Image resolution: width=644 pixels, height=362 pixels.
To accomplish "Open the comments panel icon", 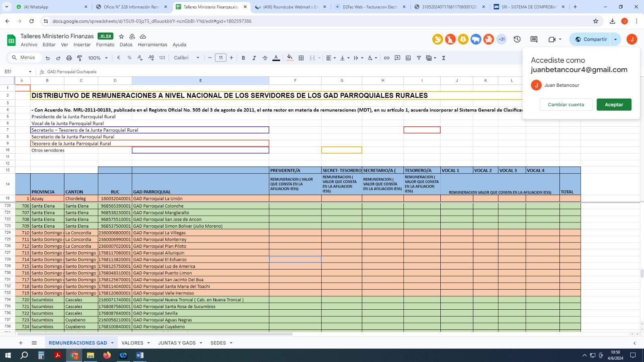I will pyautogui.click(x=534, y=39).
